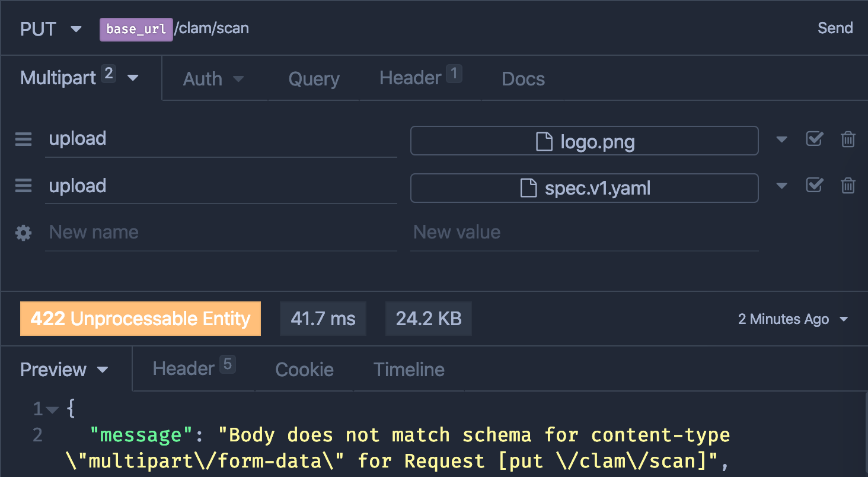Switch to the Cookie tab
This screenshot has width=868, height=477.
305,370
